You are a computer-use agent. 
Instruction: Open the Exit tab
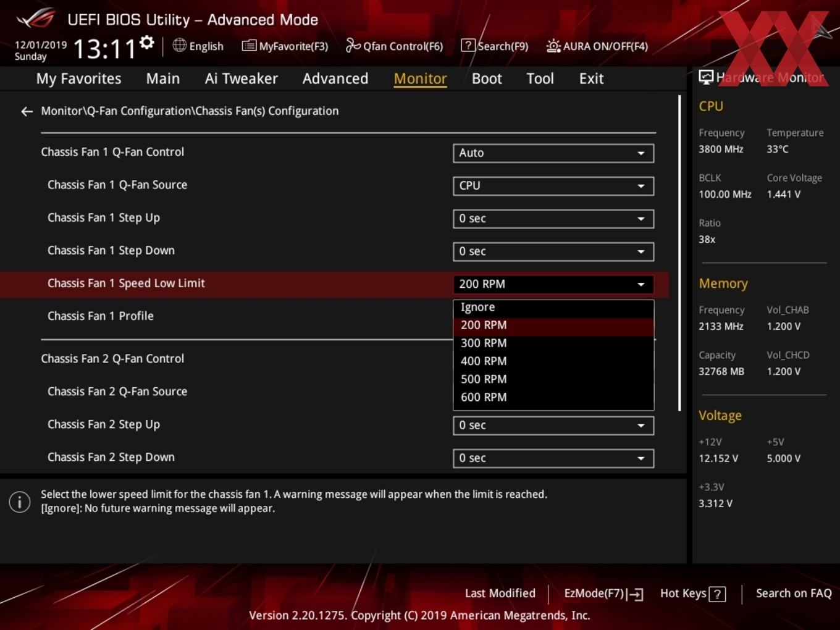(591, 78)
